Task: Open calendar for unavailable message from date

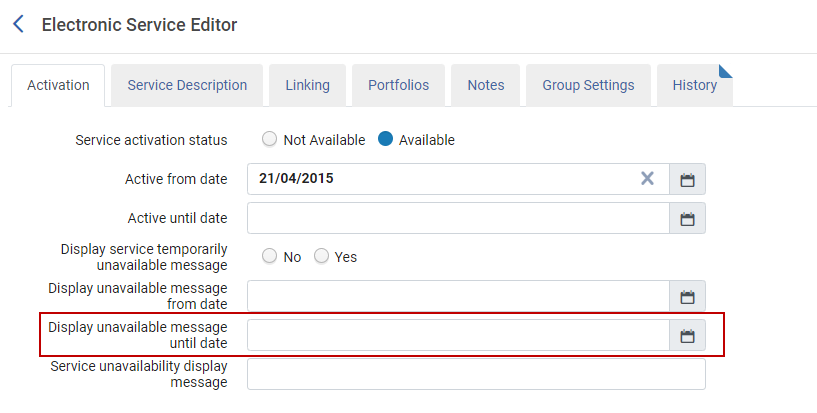Action: click(687, 297)
